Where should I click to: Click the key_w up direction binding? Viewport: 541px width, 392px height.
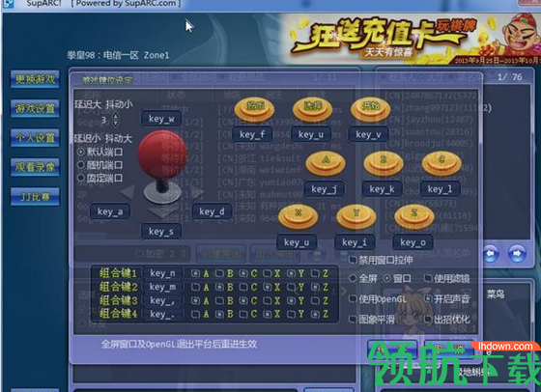(161, 119)
